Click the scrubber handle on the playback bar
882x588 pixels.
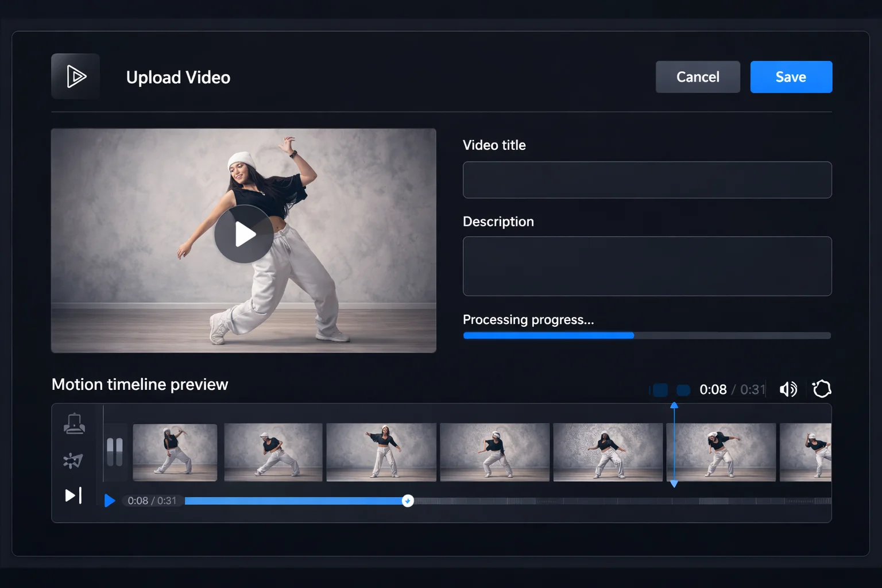pos(408,500)
